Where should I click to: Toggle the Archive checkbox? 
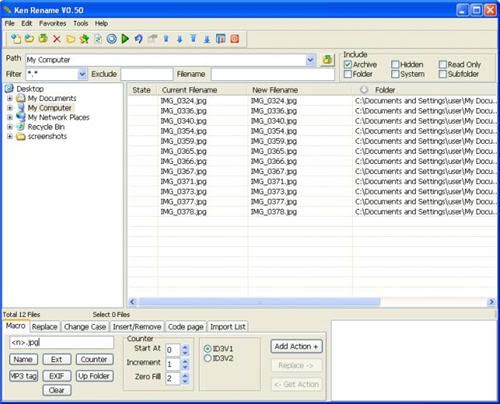point(348,64)
